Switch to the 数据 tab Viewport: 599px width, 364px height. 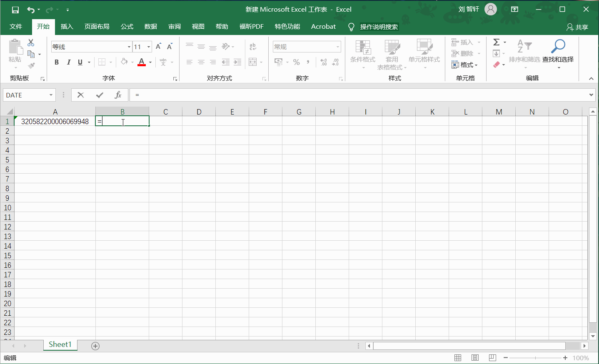[x=150, y=27]
